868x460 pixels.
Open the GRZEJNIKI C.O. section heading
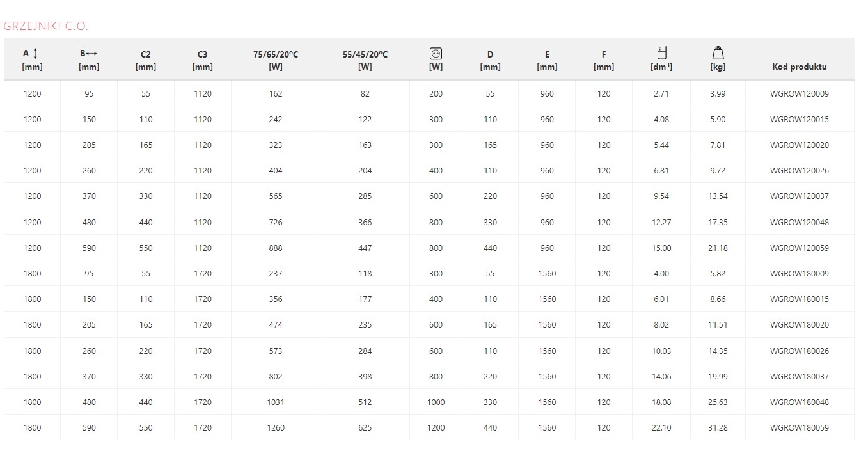[x=45, y=26]
